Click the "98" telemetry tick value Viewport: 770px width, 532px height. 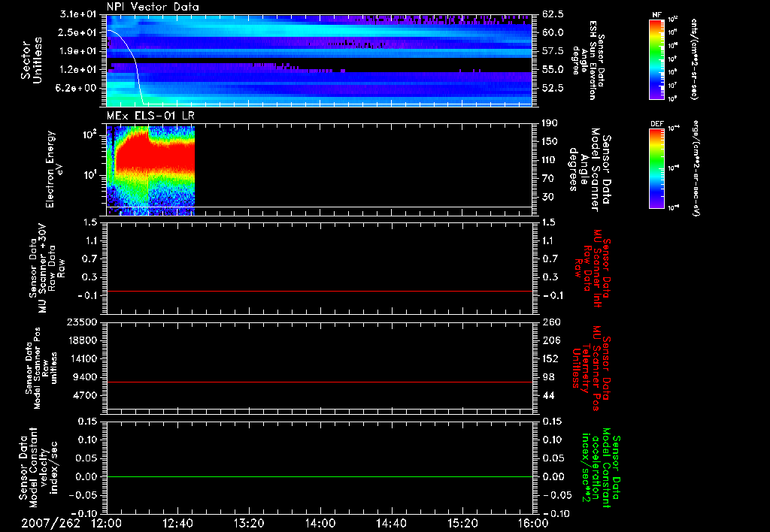548,377
